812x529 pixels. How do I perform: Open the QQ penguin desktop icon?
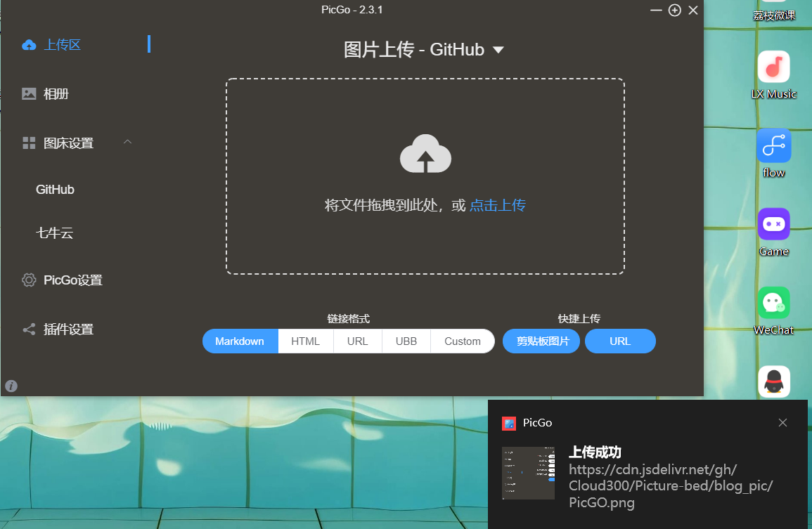[773, 381]
